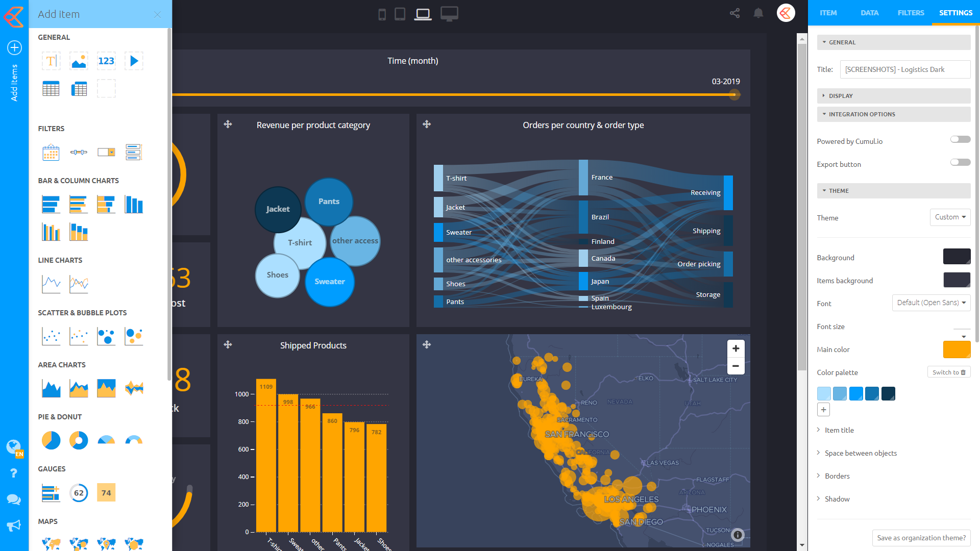Open the Filters tab

point(911,13)
